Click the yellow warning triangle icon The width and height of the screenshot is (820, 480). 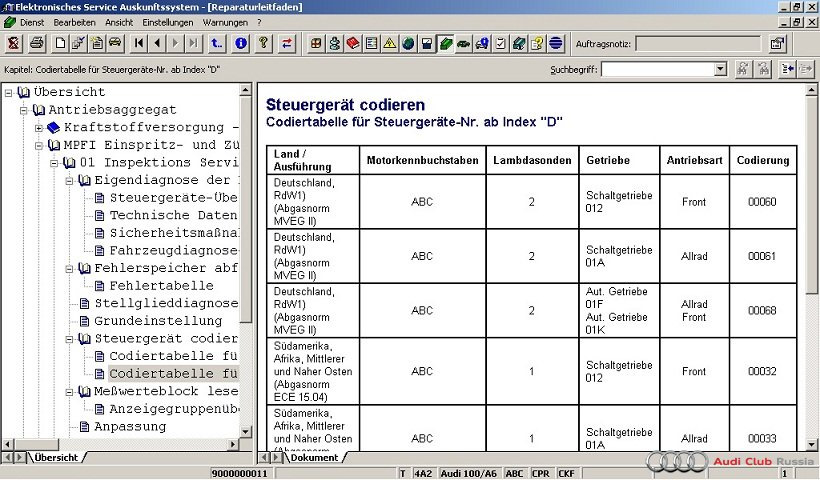[x=390, y=43]
